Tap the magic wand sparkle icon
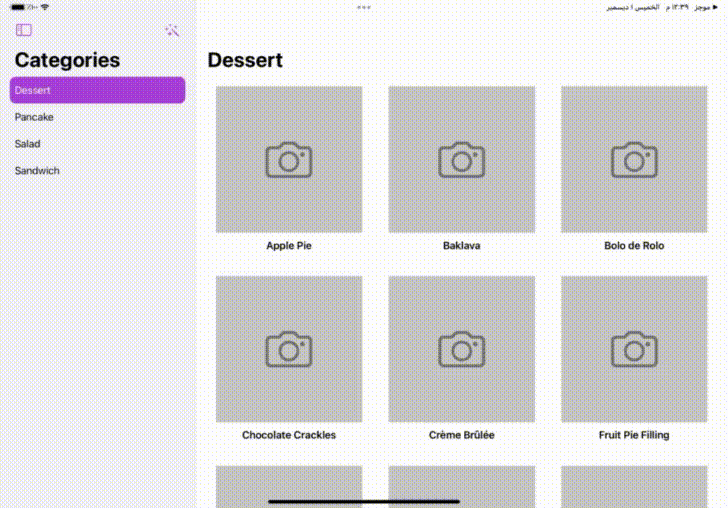The image size is (728, 508). pyautogui.click(x=172, y=30)
